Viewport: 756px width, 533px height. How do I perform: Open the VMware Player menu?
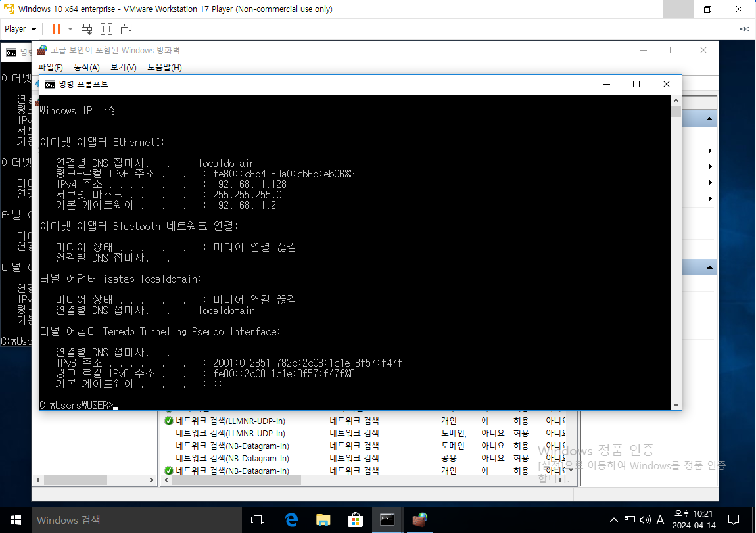(x=20, y=29)
